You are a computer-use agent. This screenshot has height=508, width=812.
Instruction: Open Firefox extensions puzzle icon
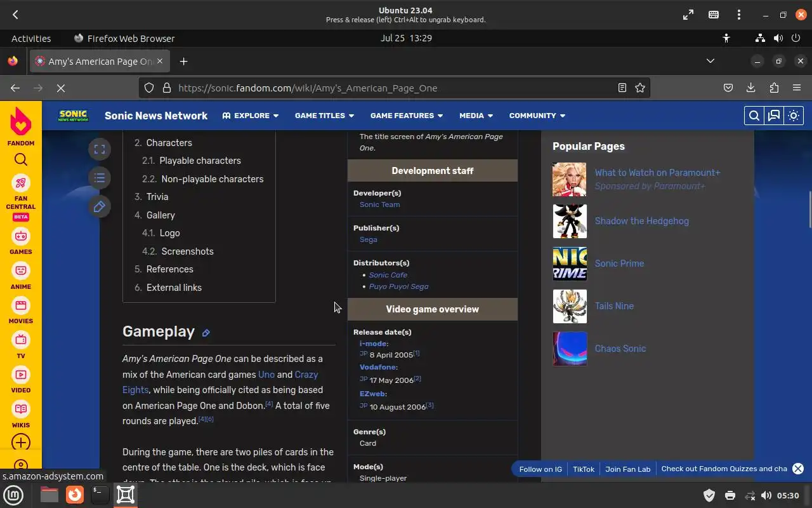point(774,88)
